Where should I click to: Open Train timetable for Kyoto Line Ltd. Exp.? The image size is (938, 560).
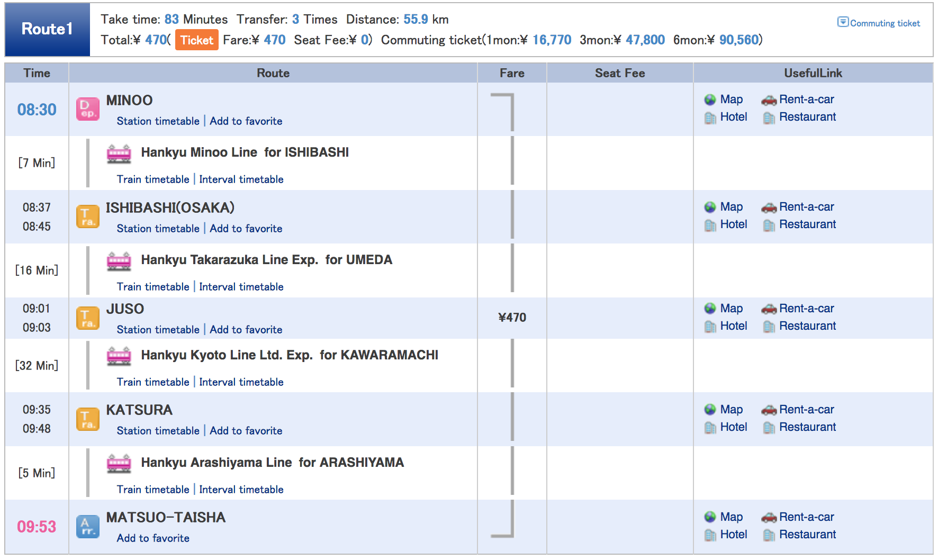[x=153, y=382]
